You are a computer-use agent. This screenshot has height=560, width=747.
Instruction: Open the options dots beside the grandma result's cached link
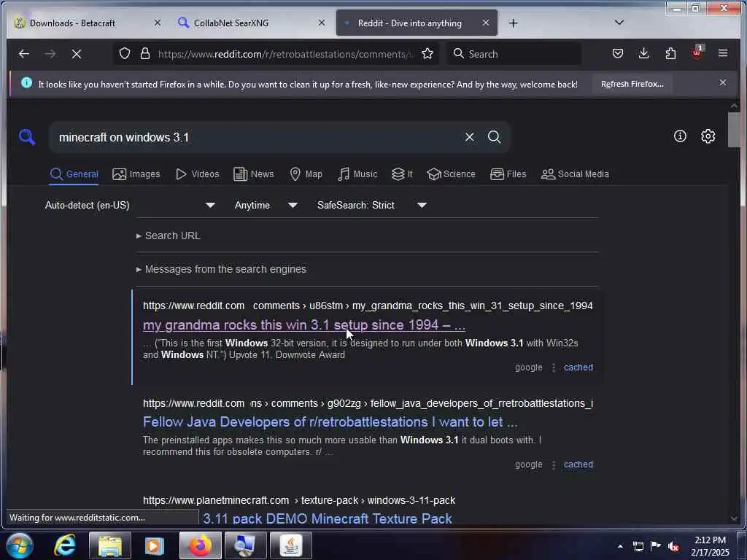[x=554, y=367]
